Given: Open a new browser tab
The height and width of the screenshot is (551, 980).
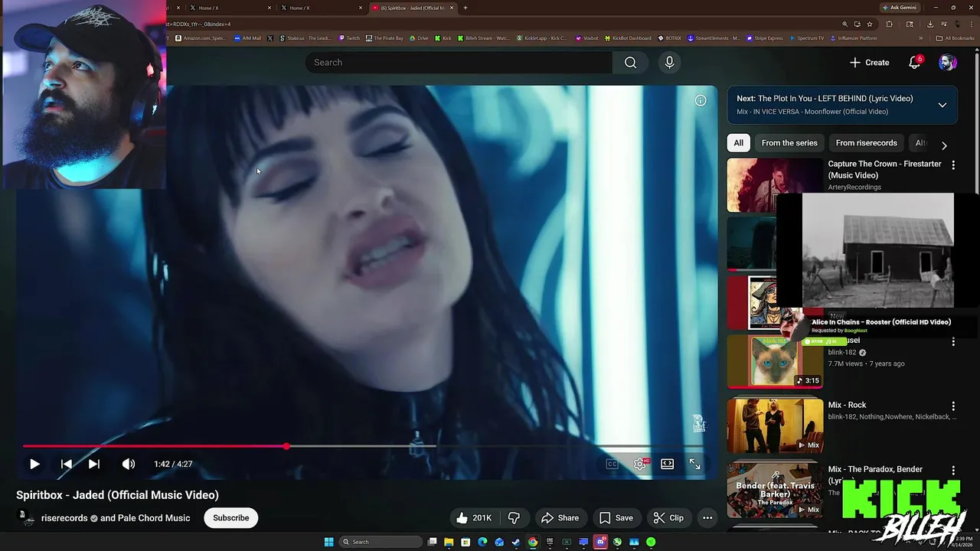Looking at the screenshot, I should [465, 8].
